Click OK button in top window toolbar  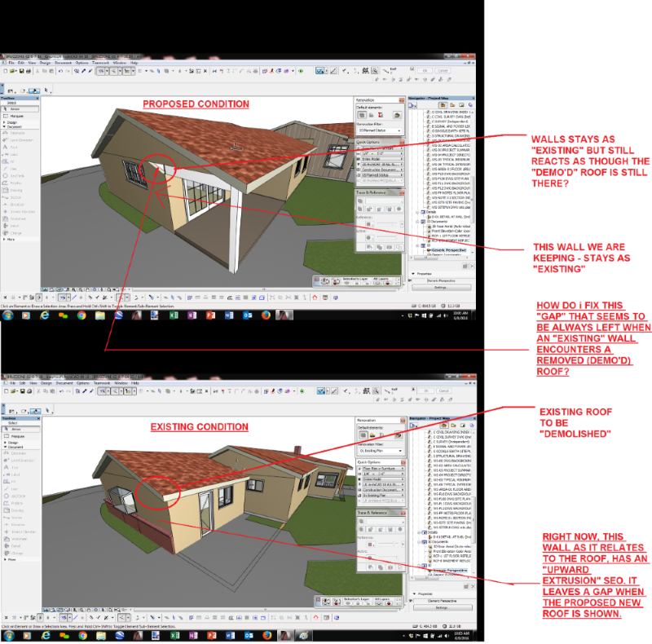(x=425, y=71)
